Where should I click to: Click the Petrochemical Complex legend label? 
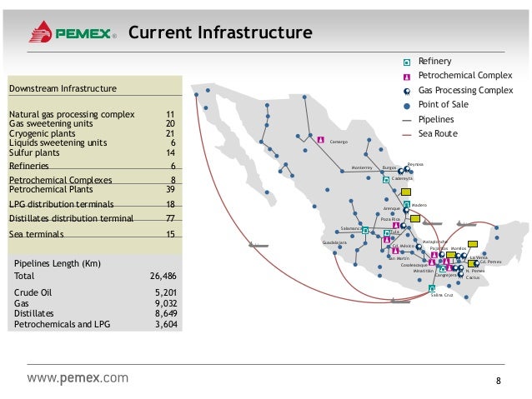coord(465,75)
